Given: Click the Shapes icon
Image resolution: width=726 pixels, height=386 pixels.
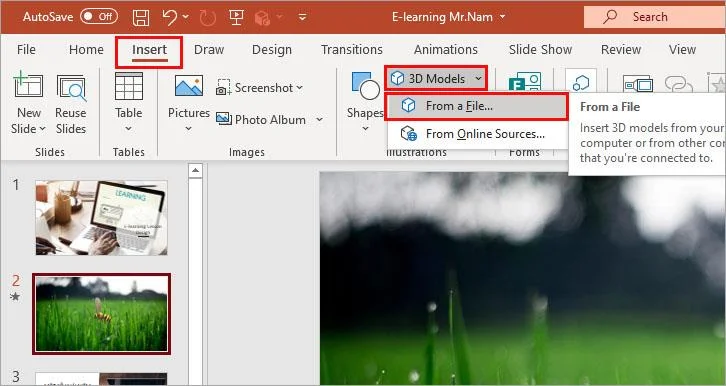Looking at the screenshot, I should (x=365, y=87).
